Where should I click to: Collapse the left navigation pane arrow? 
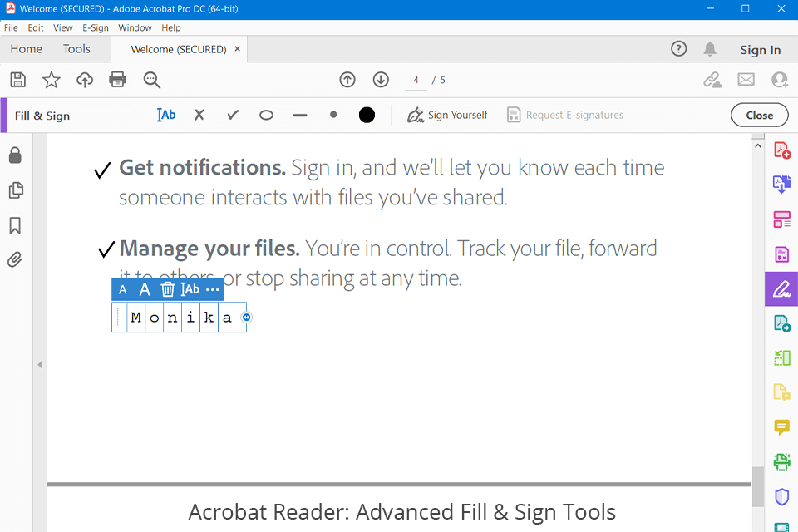click(40, 365)
